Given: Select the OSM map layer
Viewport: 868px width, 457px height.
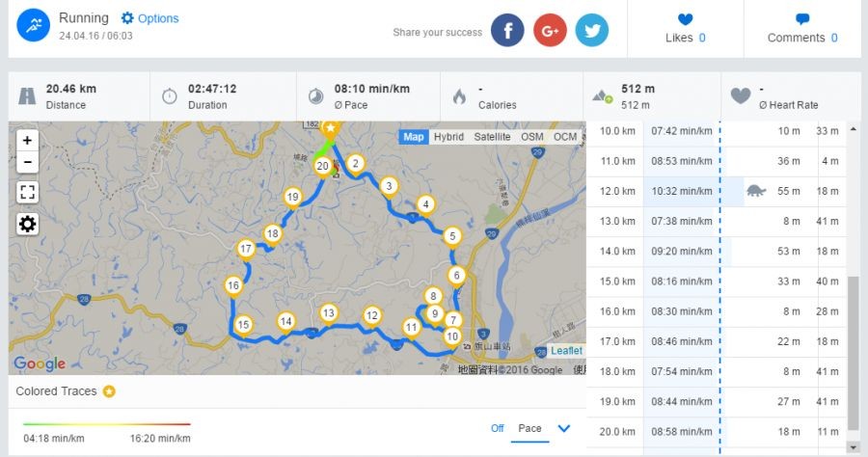Looking at the screenshot, I should [x=531, y=137].
